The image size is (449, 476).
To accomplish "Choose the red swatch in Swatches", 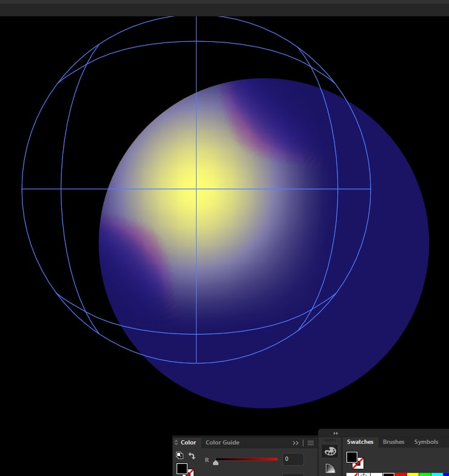I will pos(400,474).
